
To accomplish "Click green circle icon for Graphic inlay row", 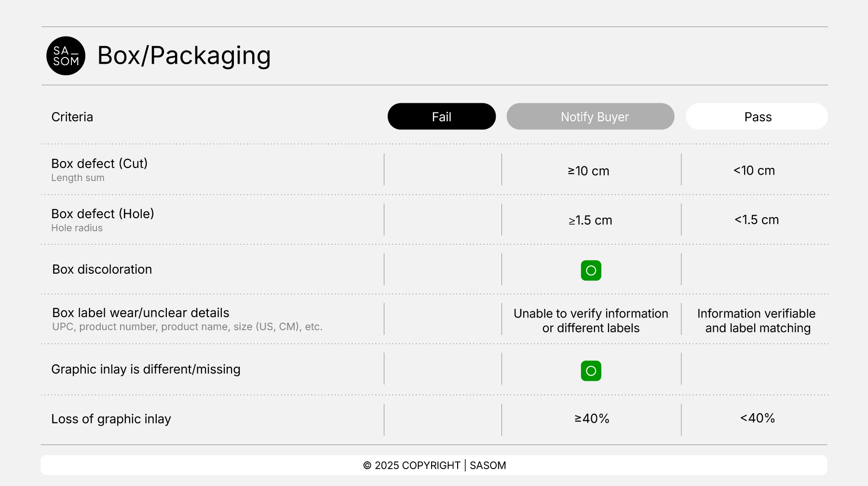I will click(591, 371).
